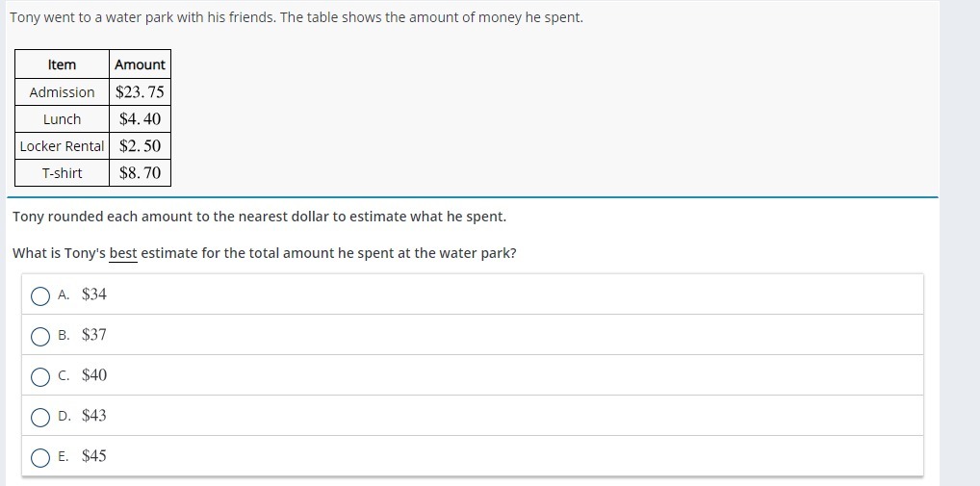Mark the radio button for answer E
Image resolution: width=980 pixels, height=486 pixels.
[40, 457]
